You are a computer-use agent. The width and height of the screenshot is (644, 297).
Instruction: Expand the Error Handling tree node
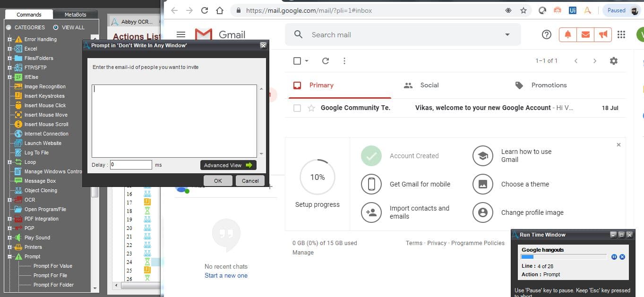[9, 39]
